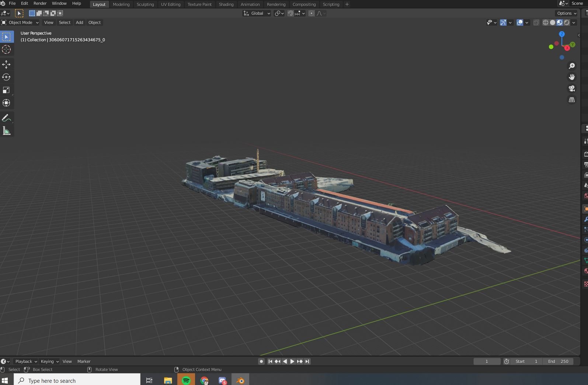The height and width of the screenshot is (385, 588).
Task: Open the File Explorer taskbar icon
Action: click(x=168, y=380)
